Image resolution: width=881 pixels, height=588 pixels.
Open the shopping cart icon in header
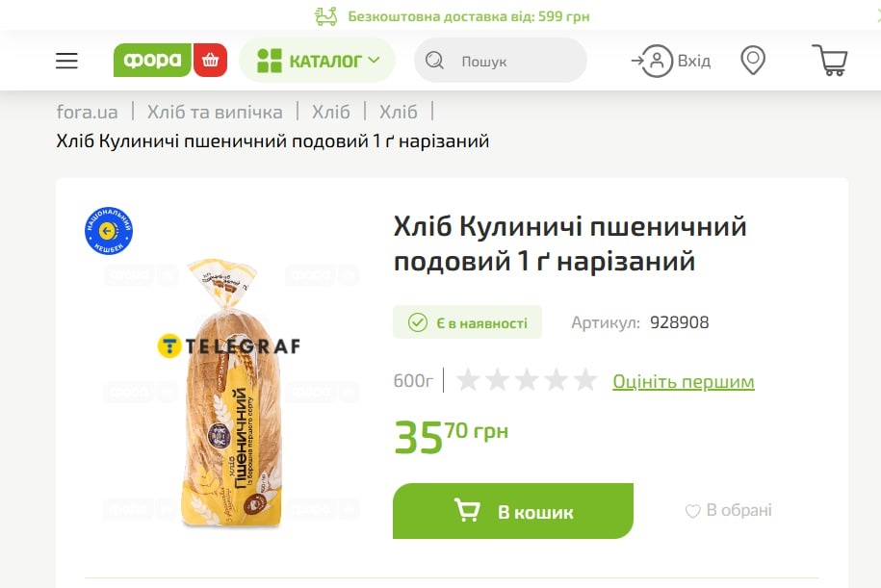830,60
